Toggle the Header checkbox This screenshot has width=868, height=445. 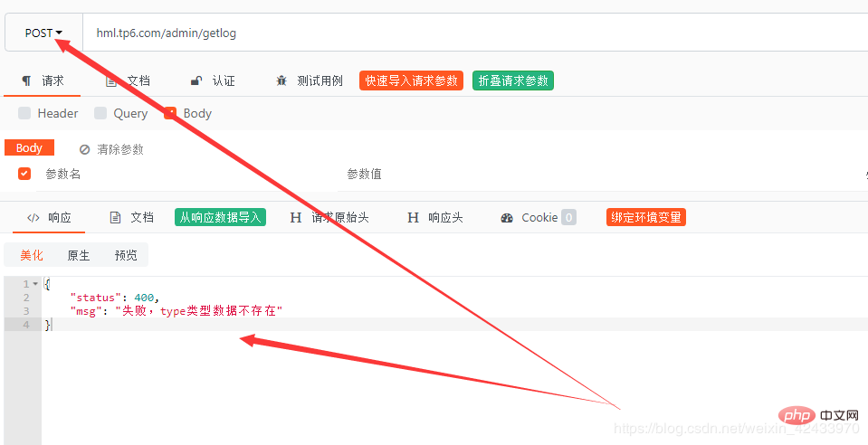[x=24, y=113]
